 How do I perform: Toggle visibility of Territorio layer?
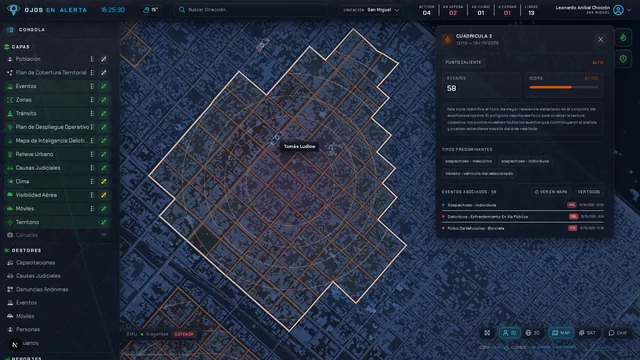click(x=104, y=222)
